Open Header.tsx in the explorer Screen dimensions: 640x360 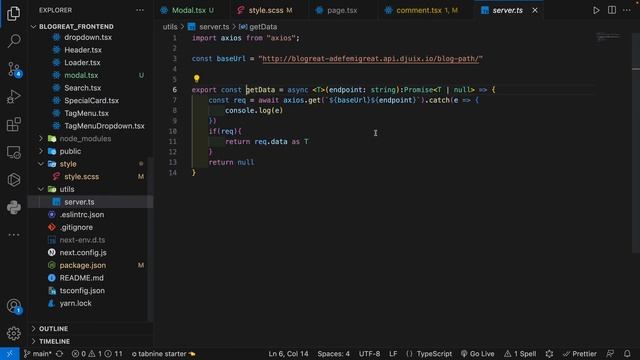(83, 50)
